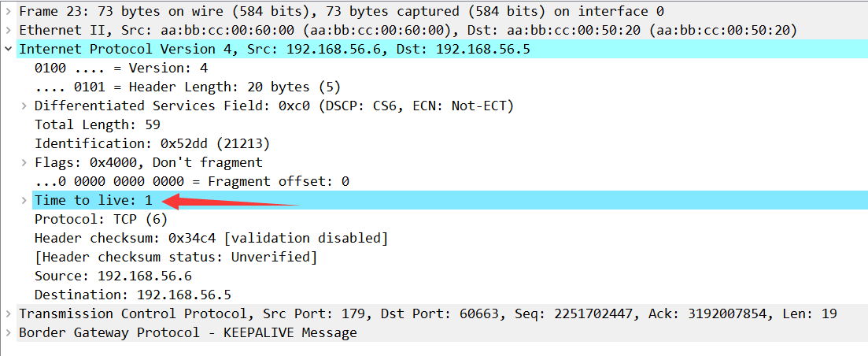Select the Source: 192.168.56.6 row
The image size is (868, 356).
click(113, 276)
